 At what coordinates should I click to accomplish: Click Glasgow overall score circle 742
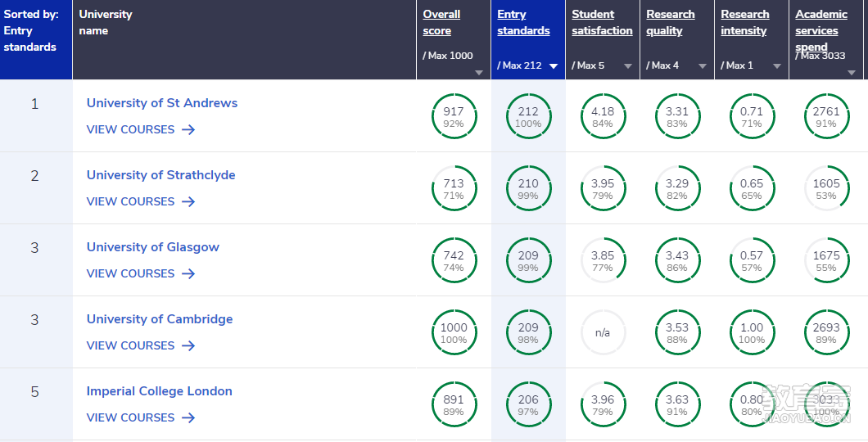coord(454,260)
